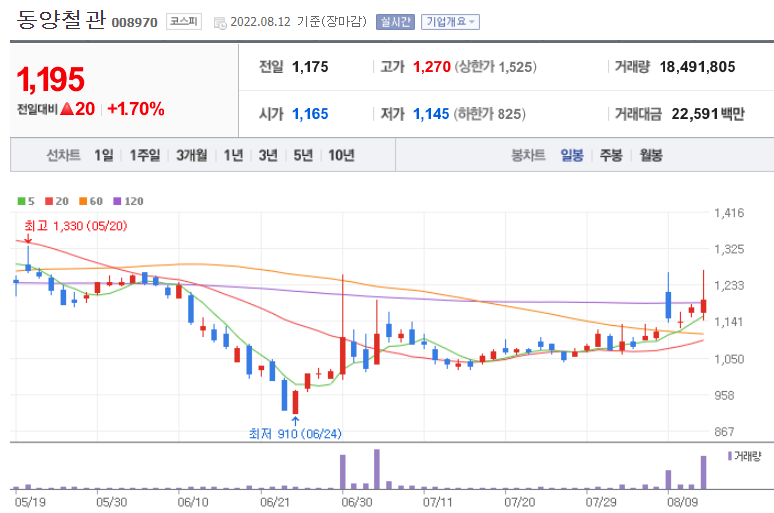Click the orange 60-day moving average swatch

click(83, 201)
